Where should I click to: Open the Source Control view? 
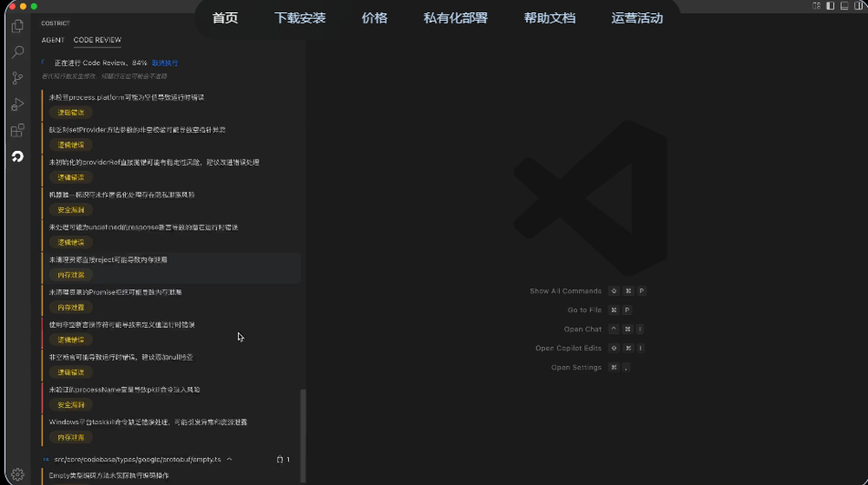coord(17,78)
